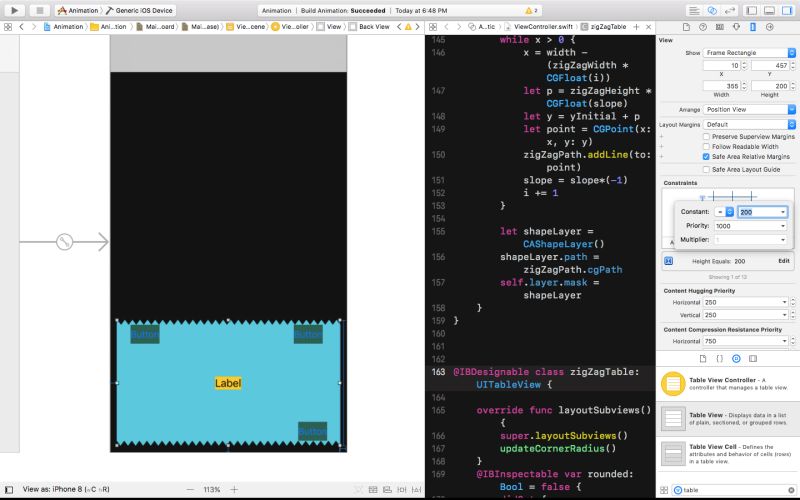Open the Show Frame Rectangle dropdown

(749, 53)
